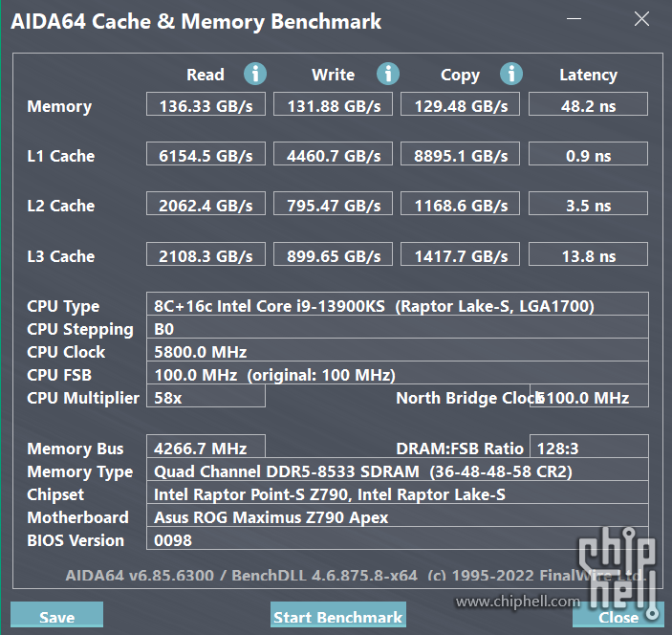Screen dimensions: 672x635
Task: Click the Memory Bus 4266.7 MHz field
Action: click(206, 447)
